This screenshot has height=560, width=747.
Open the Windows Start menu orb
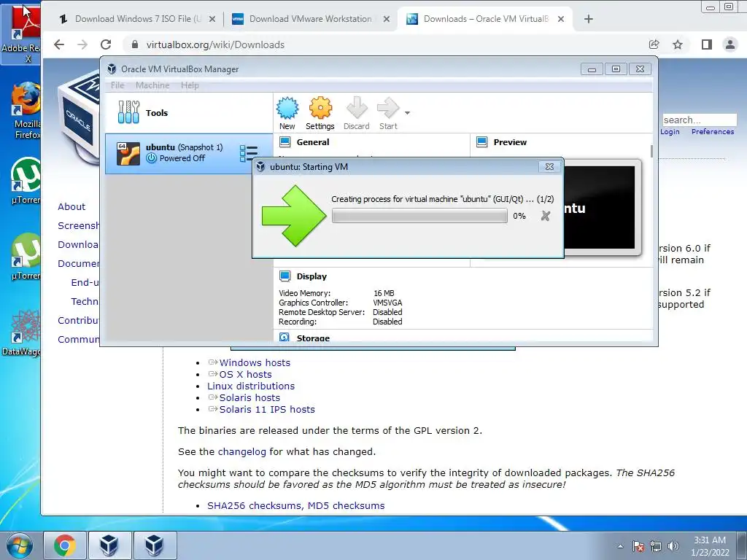click(x=20, y=545)
